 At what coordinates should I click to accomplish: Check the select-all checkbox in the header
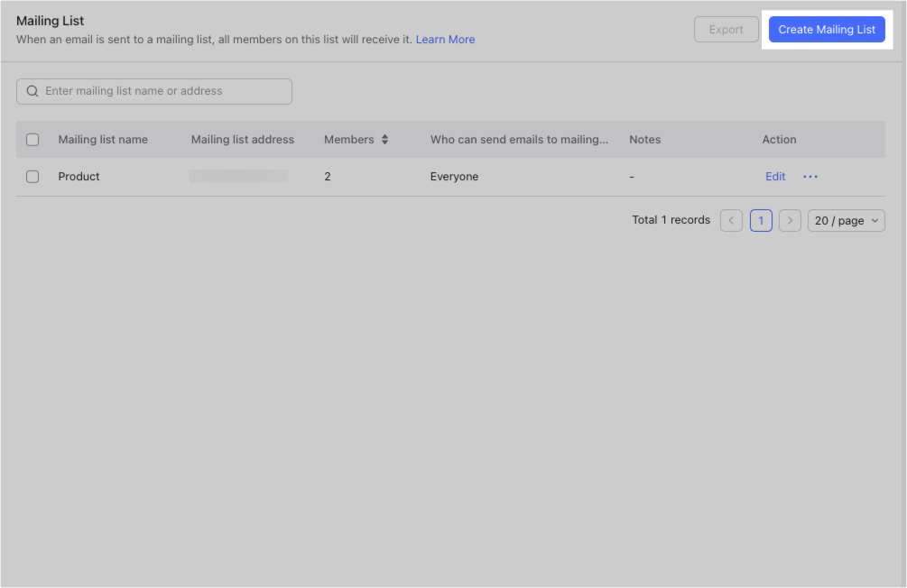coord(32,139)
